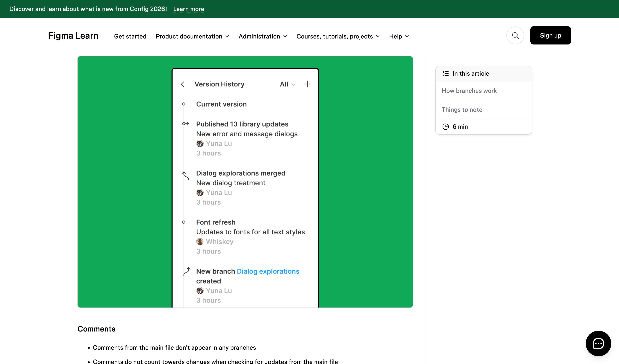The image size is (619, 364).
Task: Click Yuna Lu's avatar under Dialog explorations merged
Action: click(x=200, y=192)
